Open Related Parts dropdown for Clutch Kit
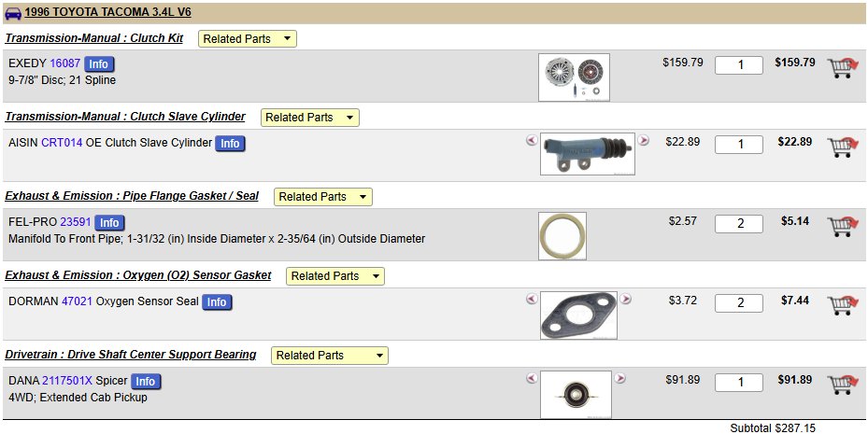 click(x=248, y=38)
